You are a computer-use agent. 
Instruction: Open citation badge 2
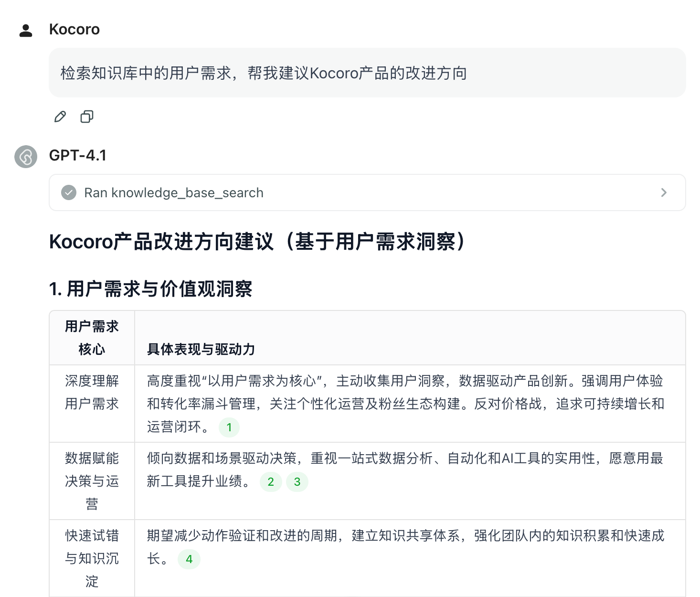[271, 482]
